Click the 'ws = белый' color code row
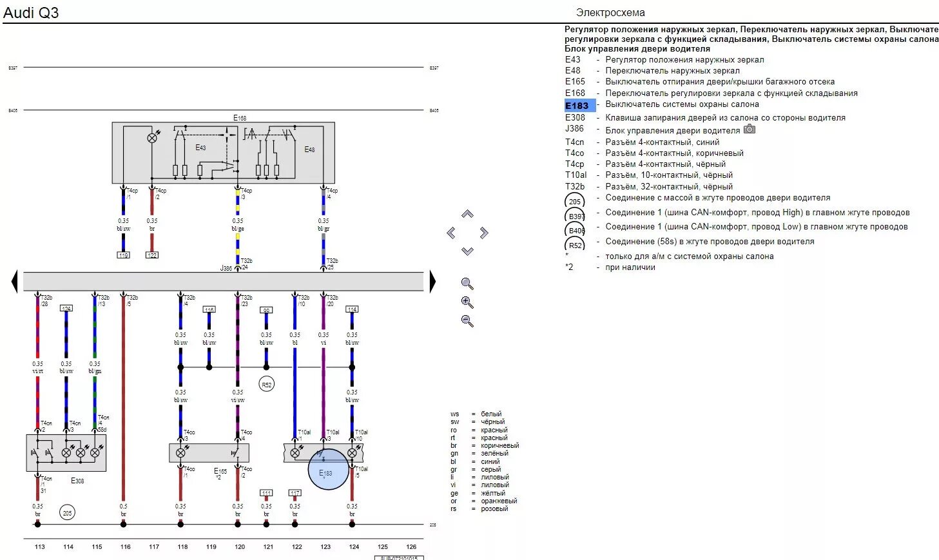This screenshot has width=939, height=560. [x=476, y=414]
